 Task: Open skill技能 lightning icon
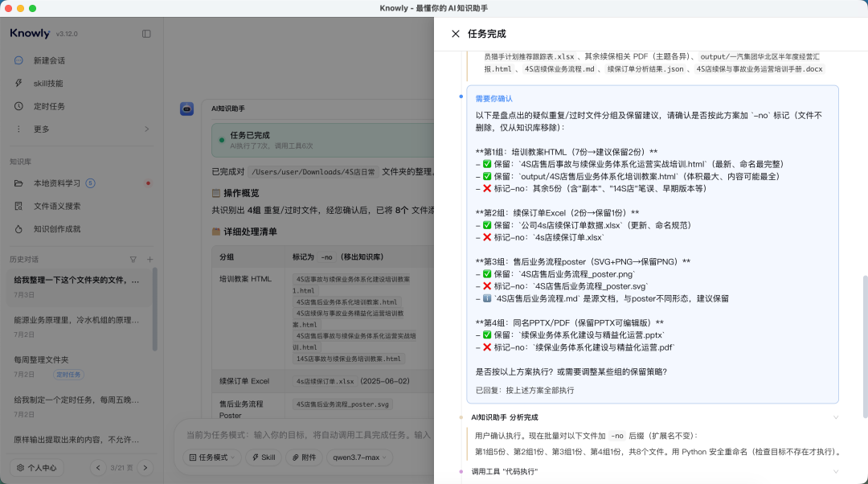pos(18,83)
